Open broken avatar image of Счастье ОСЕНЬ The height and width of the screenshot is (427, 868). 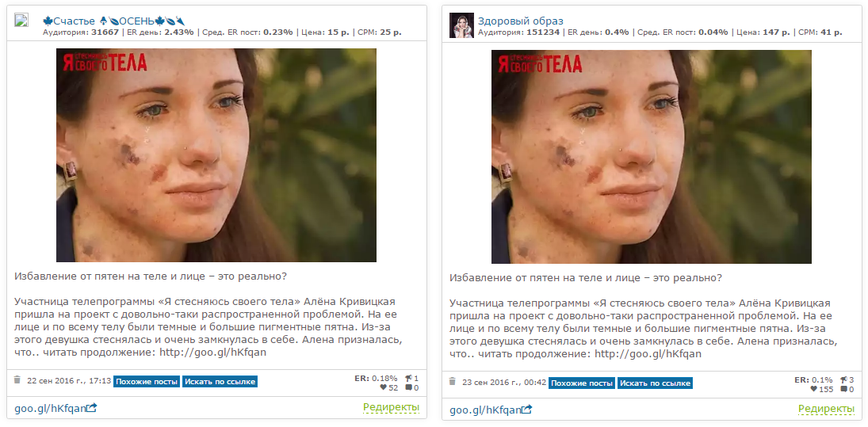21,21
